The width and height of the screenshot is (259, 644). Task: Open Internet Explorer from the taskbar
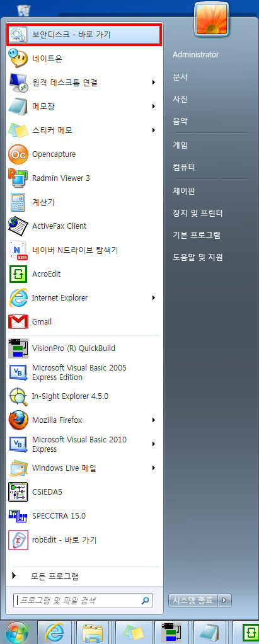[55, 633]
